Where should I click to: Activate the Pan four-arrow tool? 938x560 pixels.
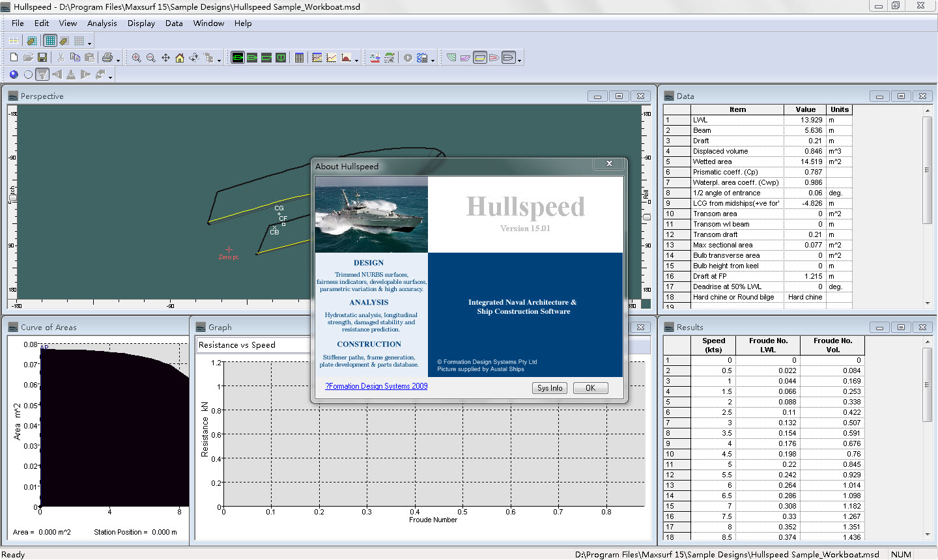click(165, 58)
